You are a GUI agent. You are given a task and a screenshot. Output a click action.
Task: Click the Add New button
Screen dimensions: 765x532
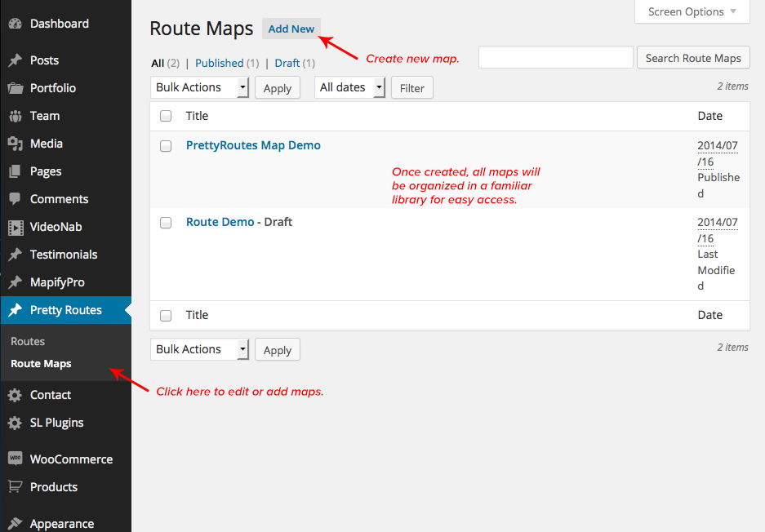(291, 29)
